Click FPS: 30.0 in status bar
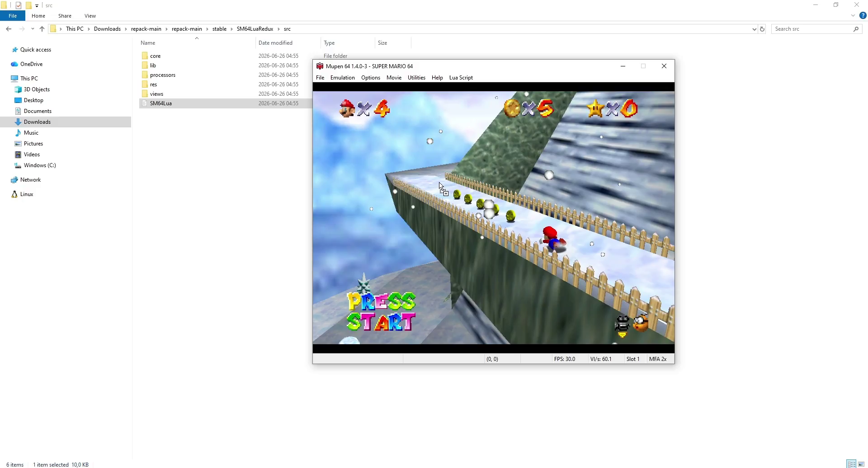 565,359
